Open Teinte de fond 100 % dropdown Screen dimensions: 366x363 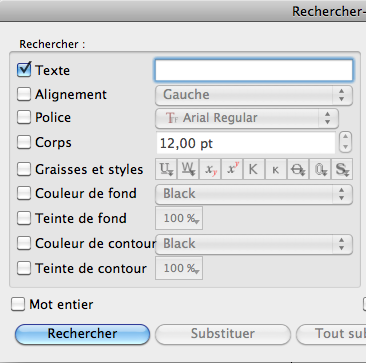179,218
